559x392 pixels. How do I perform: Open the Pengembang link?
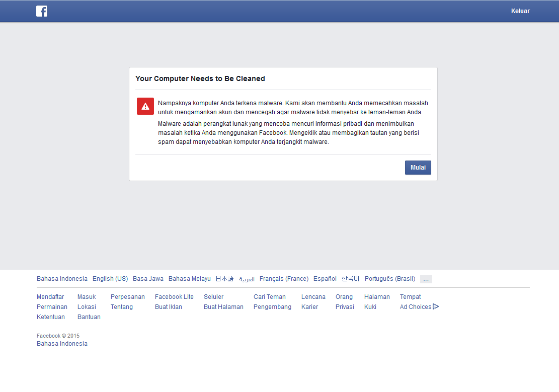click(272, 306)
